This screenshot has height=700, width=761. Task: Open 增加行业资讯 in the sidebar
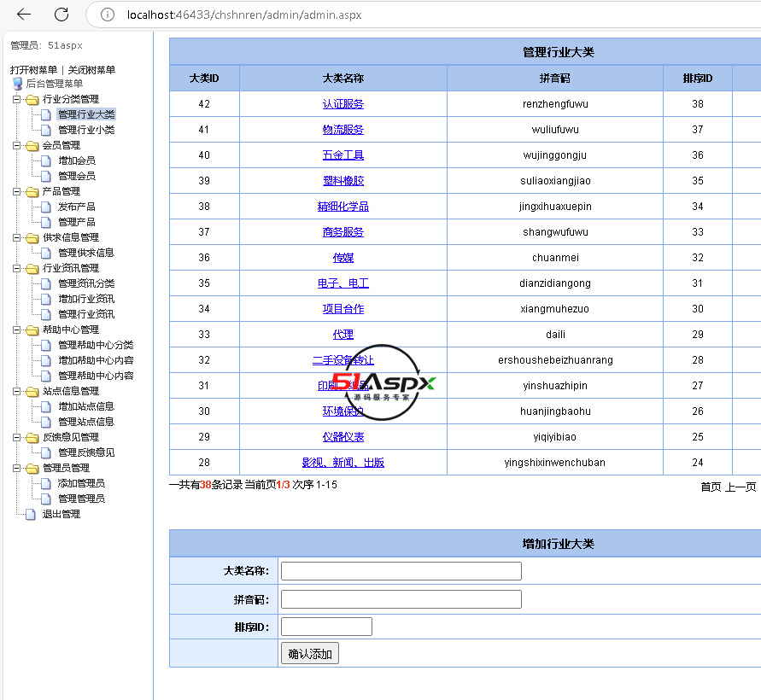coord(86,299)
